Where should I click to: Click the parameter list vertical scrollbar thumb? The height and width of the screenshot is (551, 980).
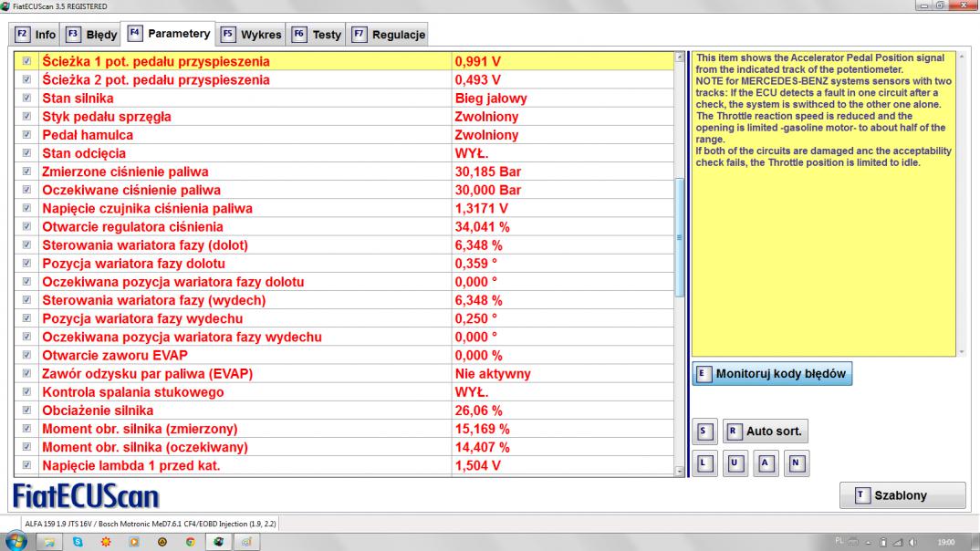[678, 237]
